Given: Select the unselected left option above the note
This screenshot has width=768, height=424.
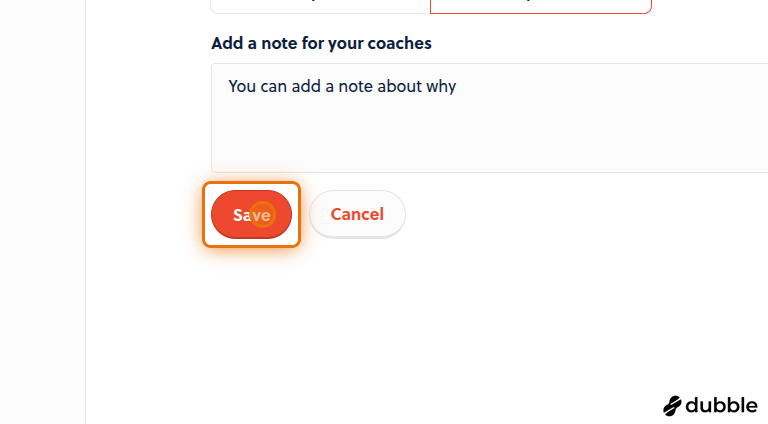Looking at the screenshot, I should [x=320, y=6].
